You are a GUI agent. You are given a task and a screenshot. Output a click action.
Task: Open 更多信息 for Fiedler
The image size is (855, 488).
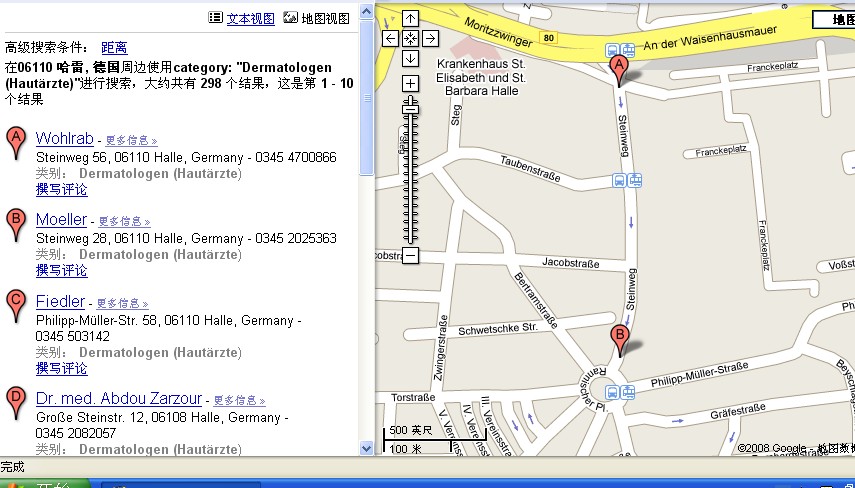(123, 303)
